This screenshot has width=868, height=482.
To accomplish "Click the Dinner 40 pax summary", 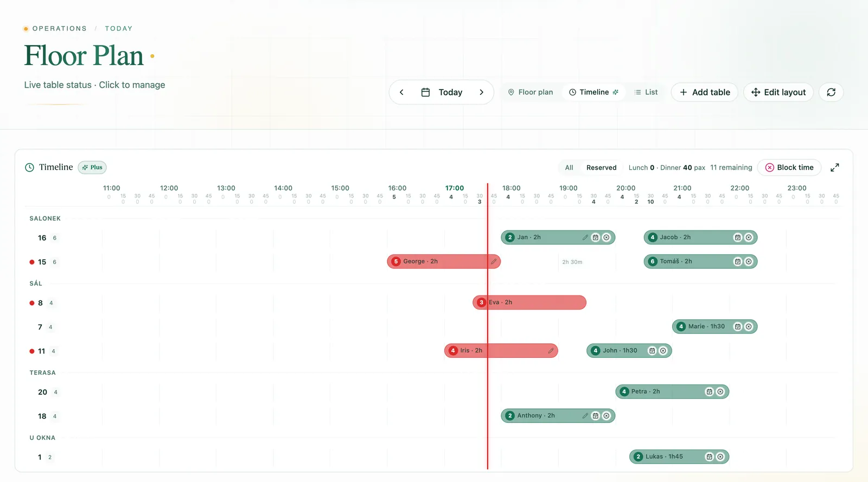I will (x=682, y=168).
